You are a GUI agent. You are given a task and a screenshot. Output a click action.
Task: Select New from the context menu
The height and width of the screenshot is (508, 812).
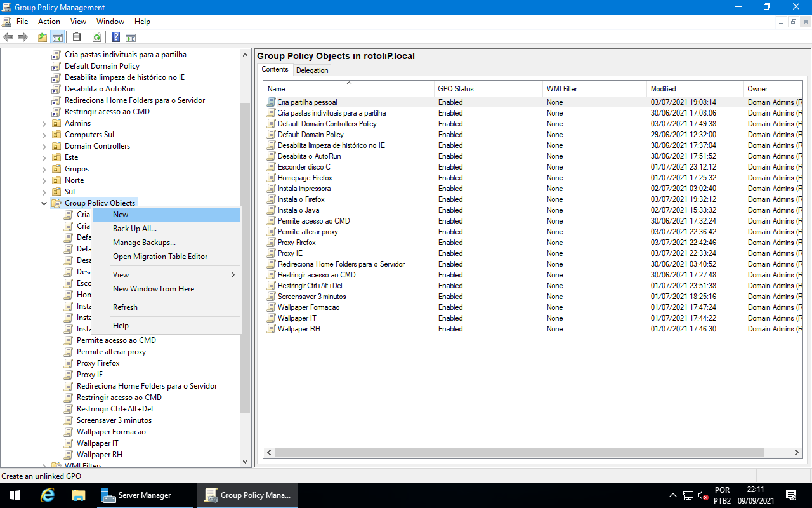point(121,214)
